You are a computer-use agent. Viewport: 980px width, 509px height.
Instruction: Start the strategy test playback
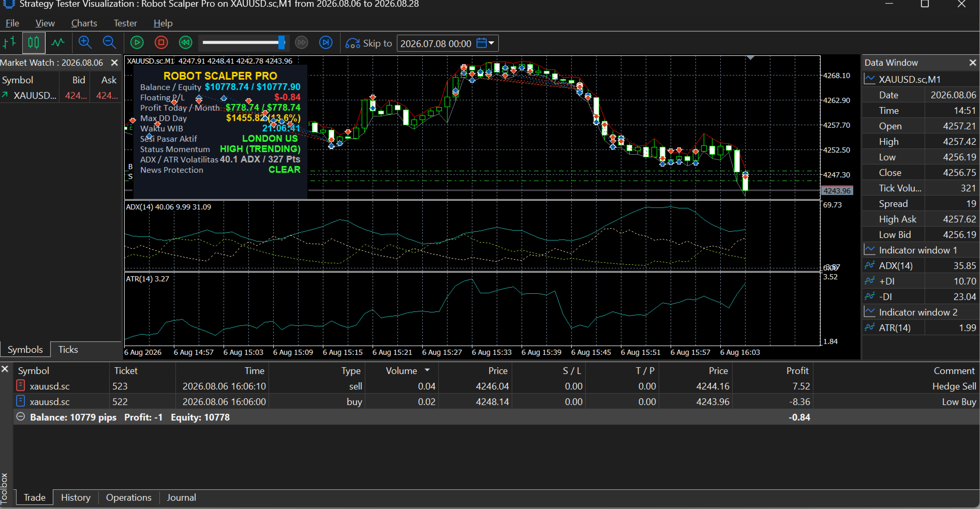pos(137,42)
